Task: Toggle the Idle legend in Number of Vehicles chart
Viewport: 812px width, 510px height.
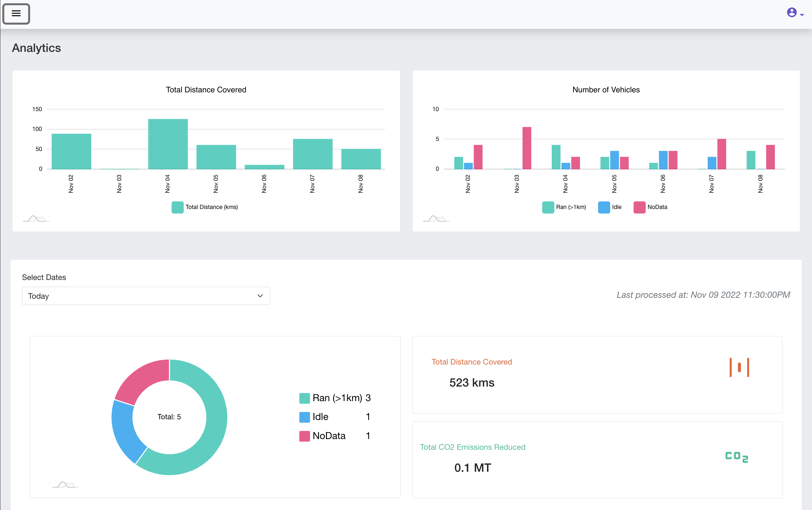Action: tap(610, 207)
